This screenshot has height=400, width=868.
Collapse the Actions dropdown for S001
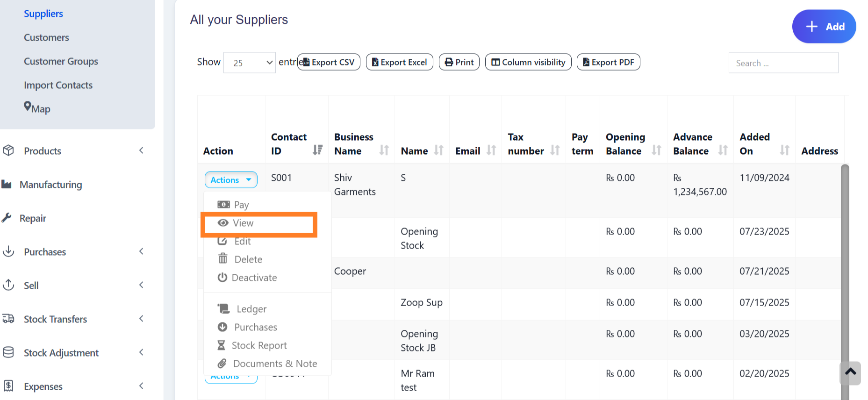point(231,180)
